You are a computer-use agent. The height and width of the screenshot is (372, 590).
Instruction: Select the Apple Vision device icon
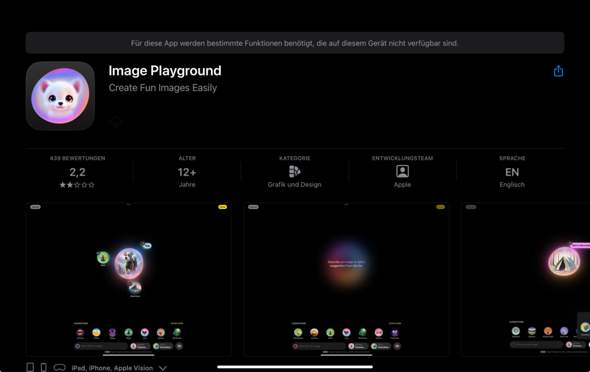pos(59,367)
